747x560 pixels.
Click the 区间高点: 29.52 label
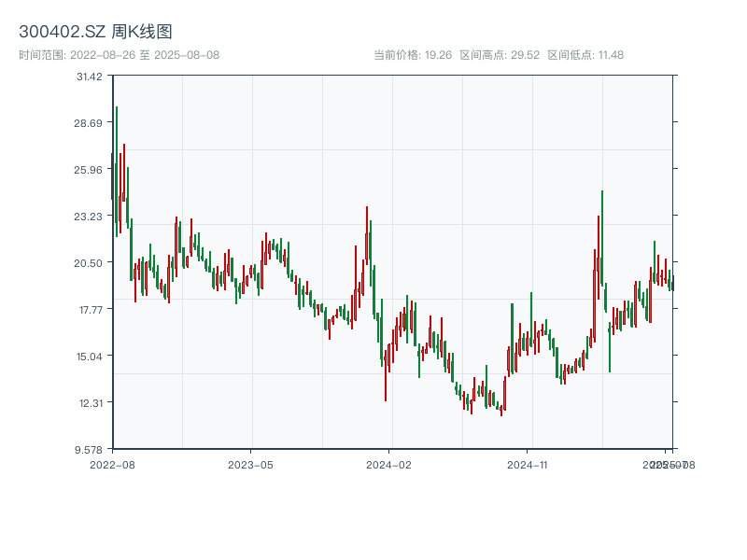pyautogui.click(x=500, y=55)
